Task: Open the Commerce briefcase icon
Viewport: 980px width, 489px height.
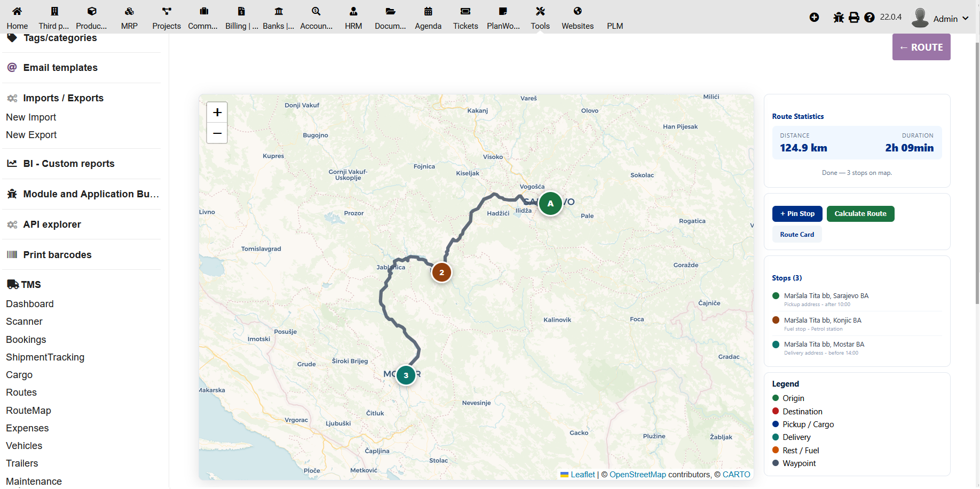Action: pos(204,11)
